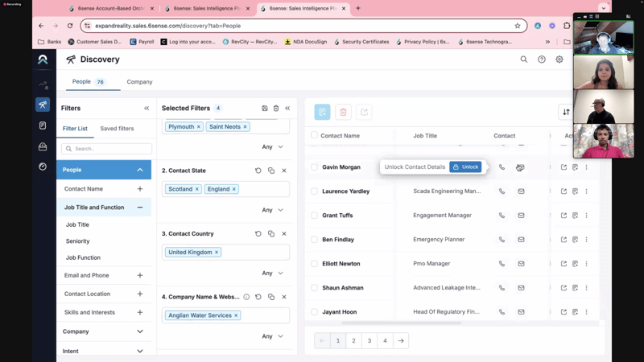644x362 pixels.
Task: Open the settings gear in Discovery header
Action: [559, 60]
